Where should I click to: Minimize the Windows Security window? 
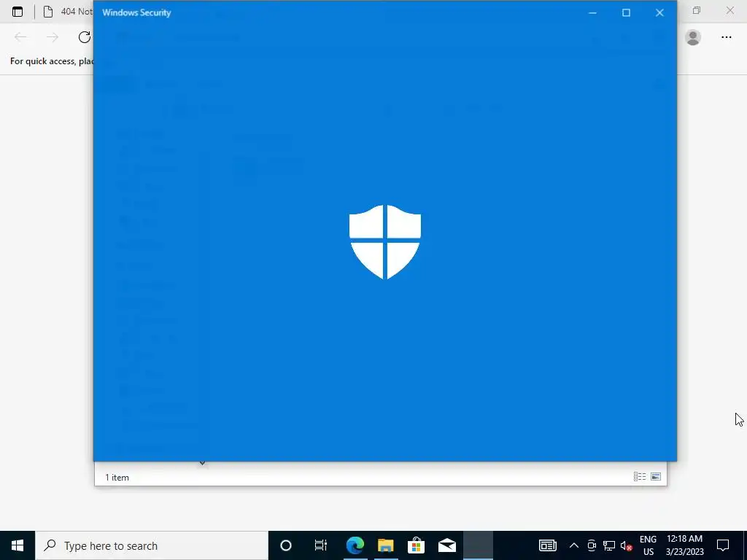tap(592, 13)
